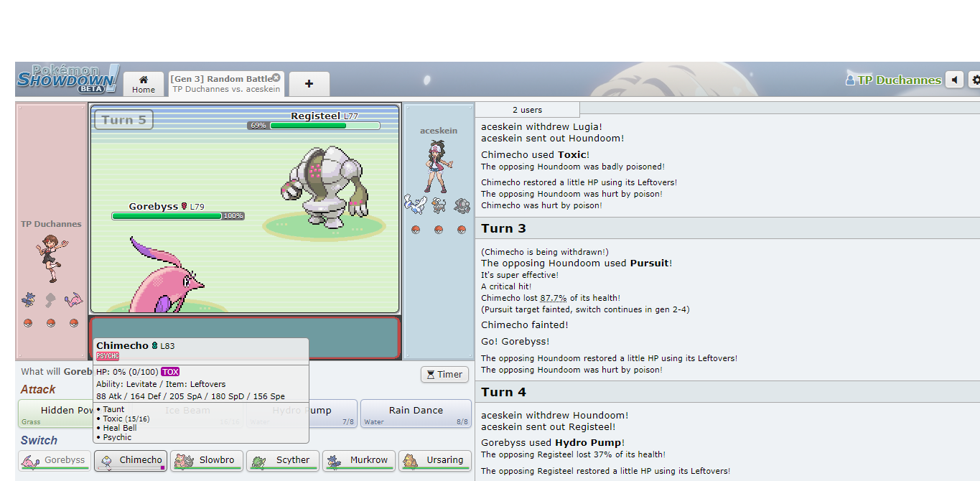Click the Ursaring icon in the switch button
Screen dimensions: 980x481
[412, 460]
